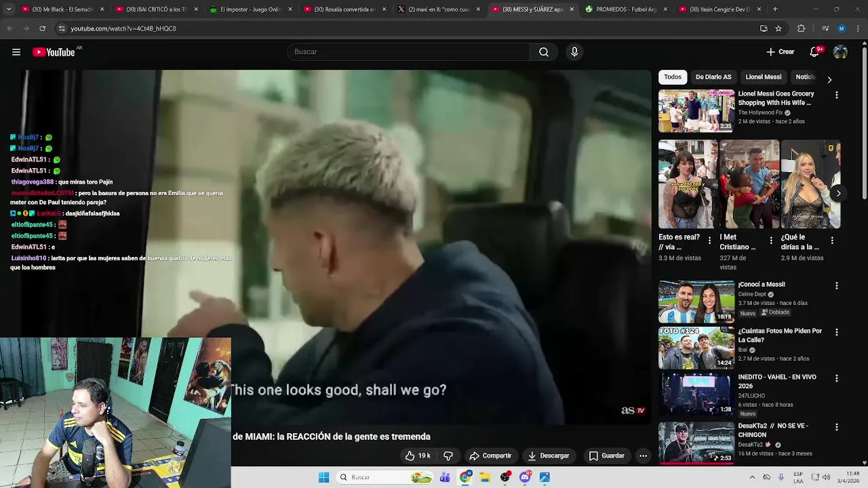Open ¡Conocí a Messi! video thumbnail

click(x=696, y=302)
